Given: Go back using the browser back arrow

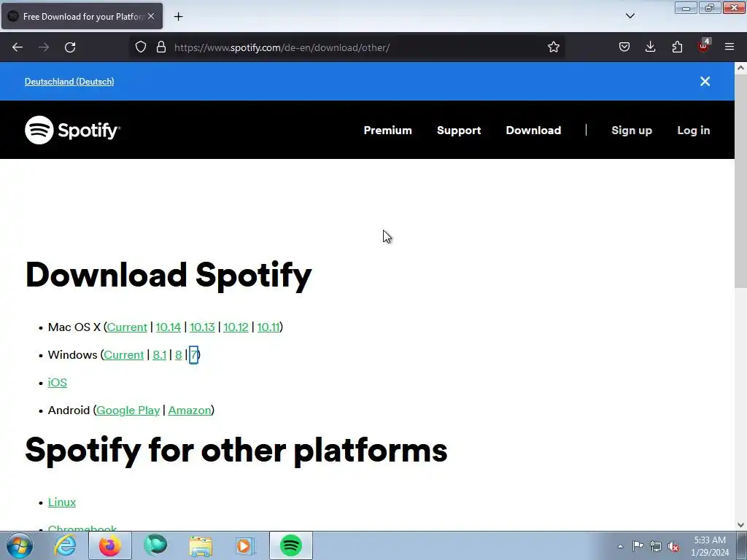Looking at the screenshot, I should click(x=18, y=47).
